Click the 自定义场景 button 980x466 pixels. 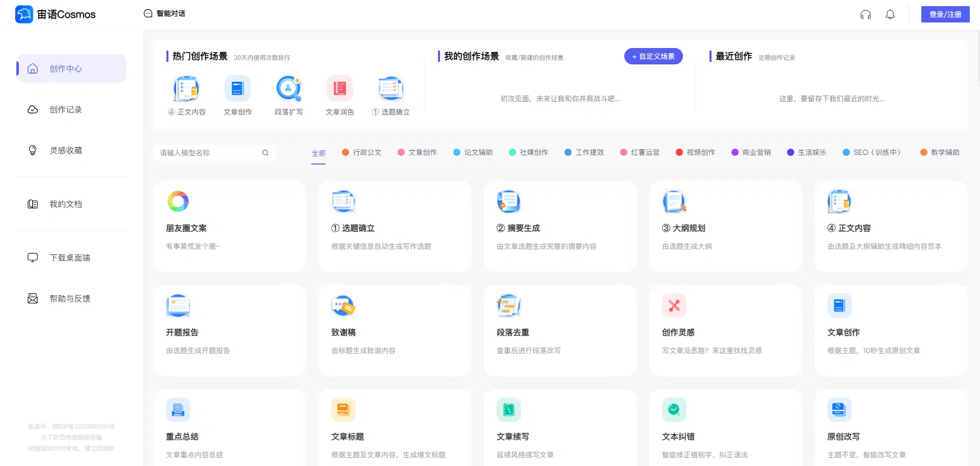(653, 56)
